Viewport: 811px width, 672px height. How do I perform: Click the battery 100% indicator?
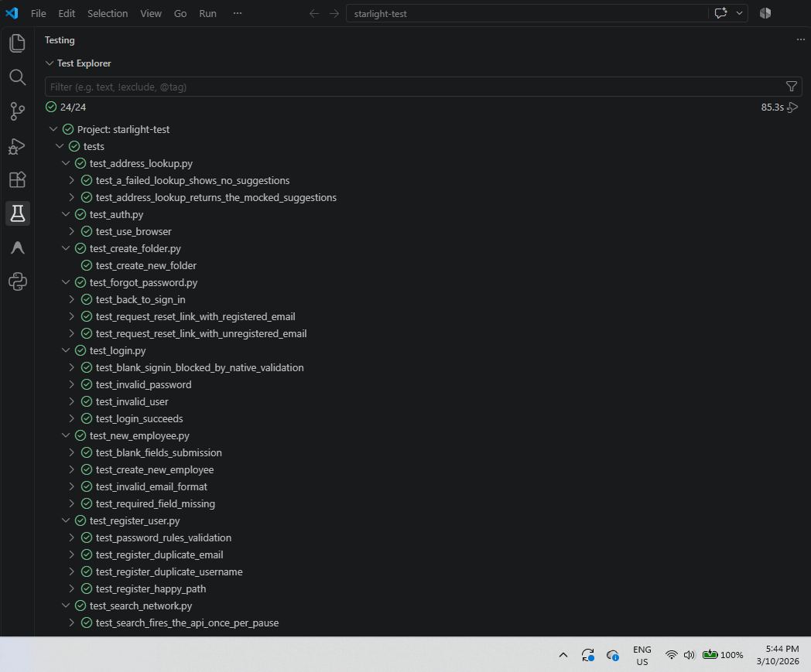[723, 655]
